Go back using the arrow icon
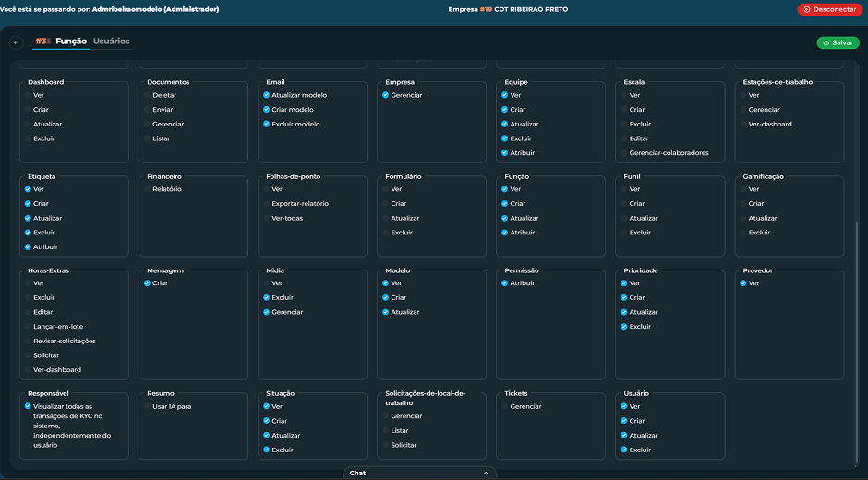This screenshot has height=480, width=868. (x=16, y=42)
